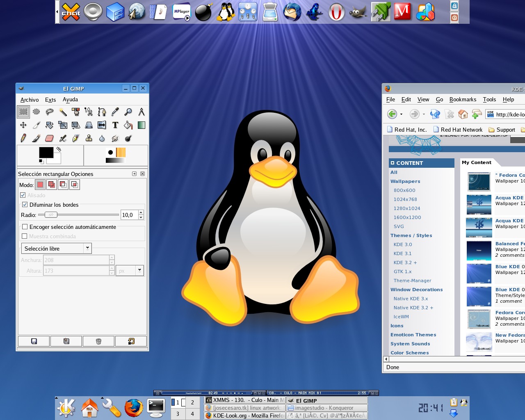Select the Blur/Sharpen droplet tool

[x=102, y=138]
